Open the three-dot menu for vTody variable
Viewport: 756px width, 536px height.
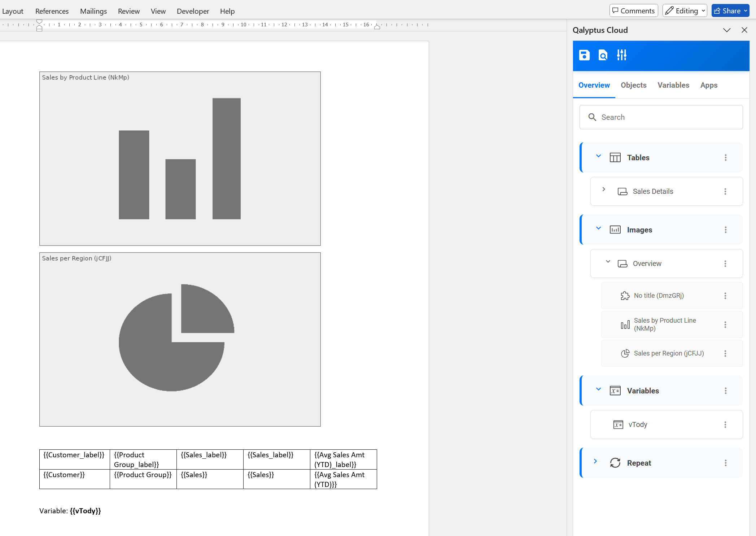726,424
